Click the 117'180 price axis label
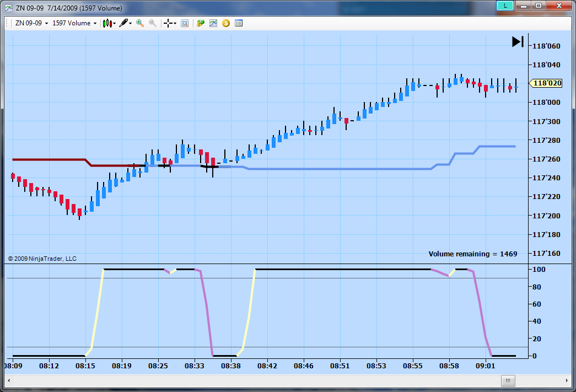 (x=546, y=234)
